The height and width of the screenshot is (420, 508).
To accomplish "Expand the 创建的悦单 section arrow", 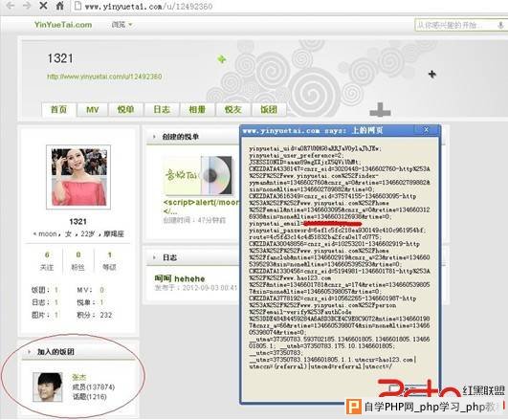I will tap(154, 137).
